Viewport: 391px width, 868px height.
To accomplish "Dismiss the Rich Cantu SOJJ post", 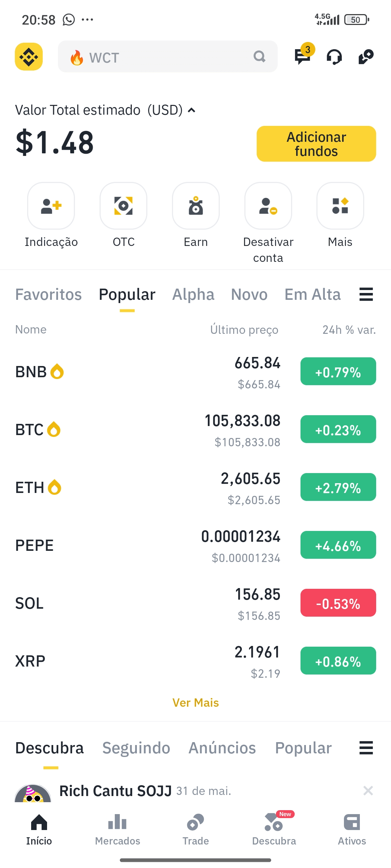I will click(368, 791).
